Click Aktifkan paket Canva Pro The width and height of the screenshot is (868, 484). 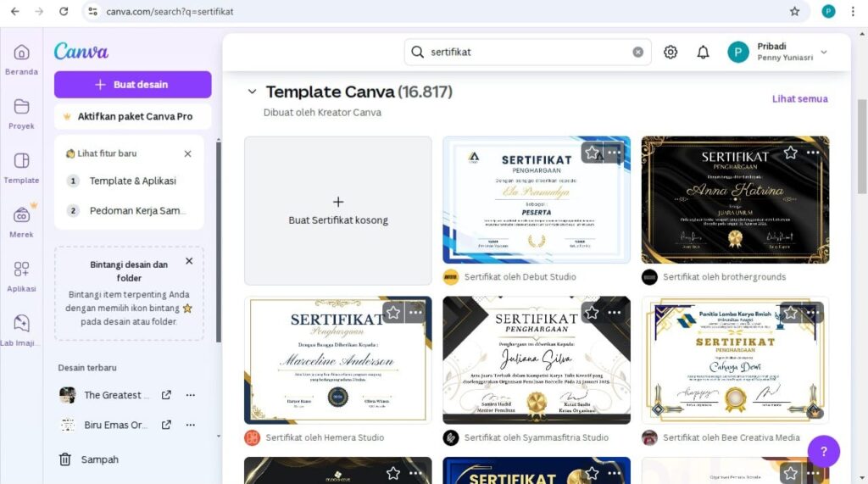click(x=133, y=116)
